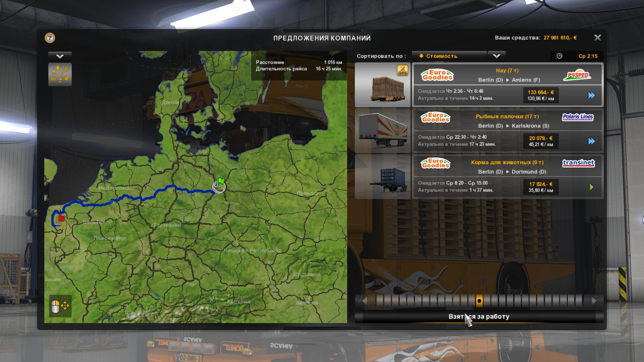
Task: Click the yellow time slider handle
Action: (x=479, y=301)
